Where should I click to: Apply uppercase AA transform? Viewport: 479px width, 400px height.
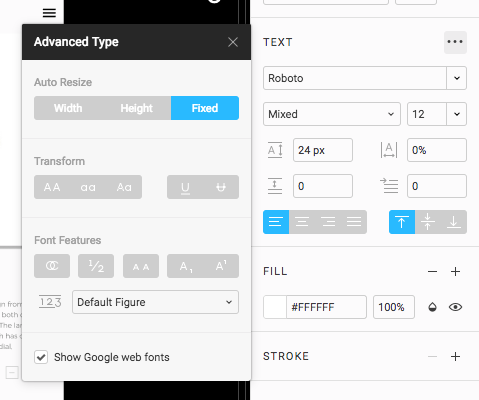[x=52, y=187]
